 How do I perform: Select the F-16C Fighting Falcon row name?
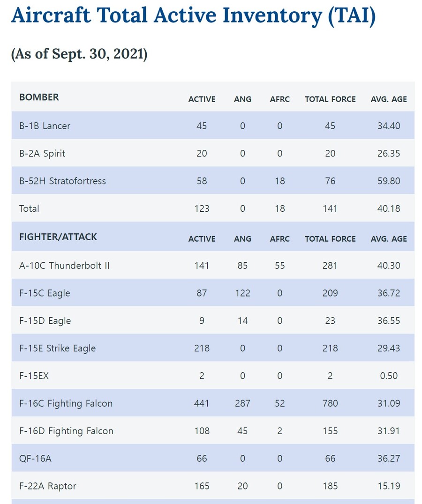66,404
